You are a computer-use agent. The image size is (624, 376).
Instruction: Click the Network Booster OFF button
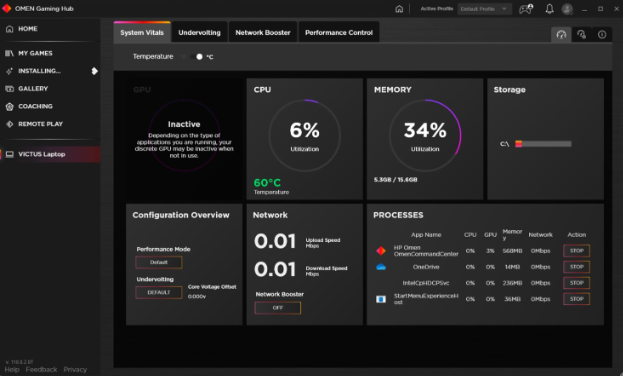pyautogui.click(x=278, y=308)
